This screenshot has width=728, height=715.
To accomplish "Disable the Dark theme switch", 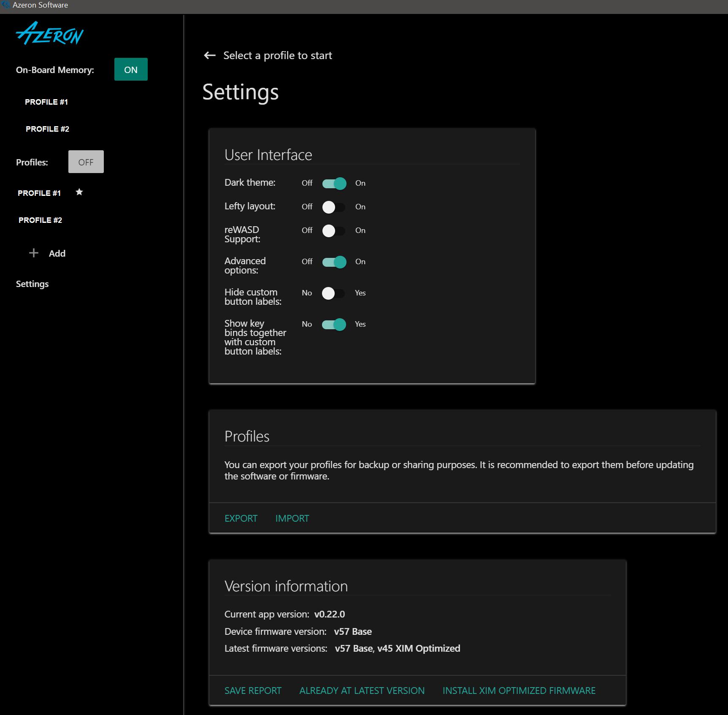I will click(334, 183).
